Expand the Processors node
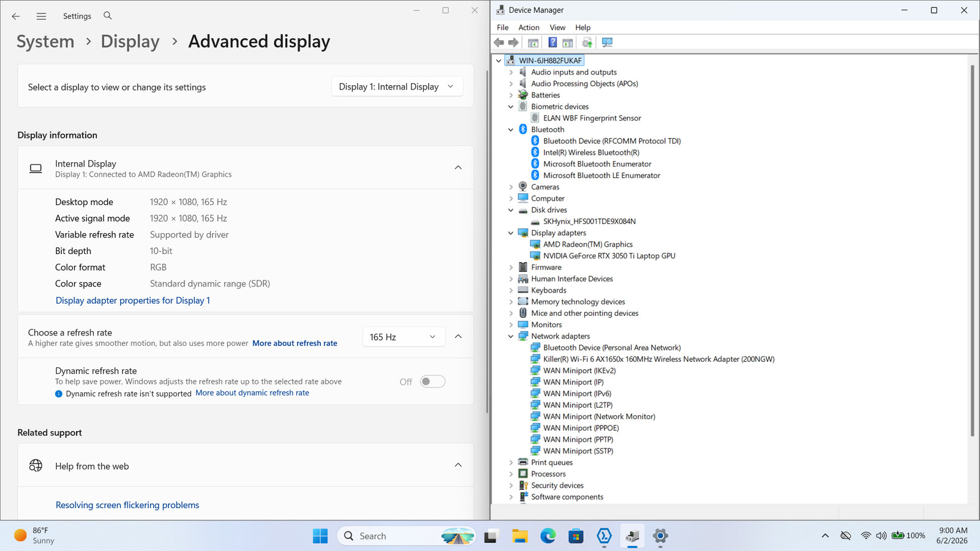 click(511, 474)
